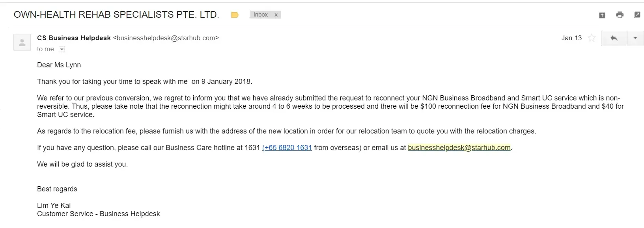Open the businesshelpdesk@starhub.com link in body
This screenshot has width=644, height=228.
459,148
